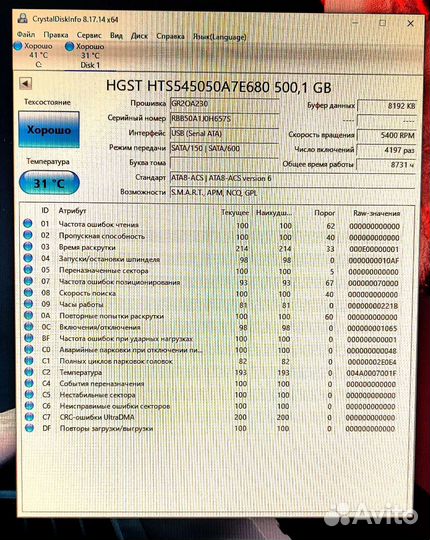Click the ID column header
This screenshot has height=540, width=430.
[45, 210]
